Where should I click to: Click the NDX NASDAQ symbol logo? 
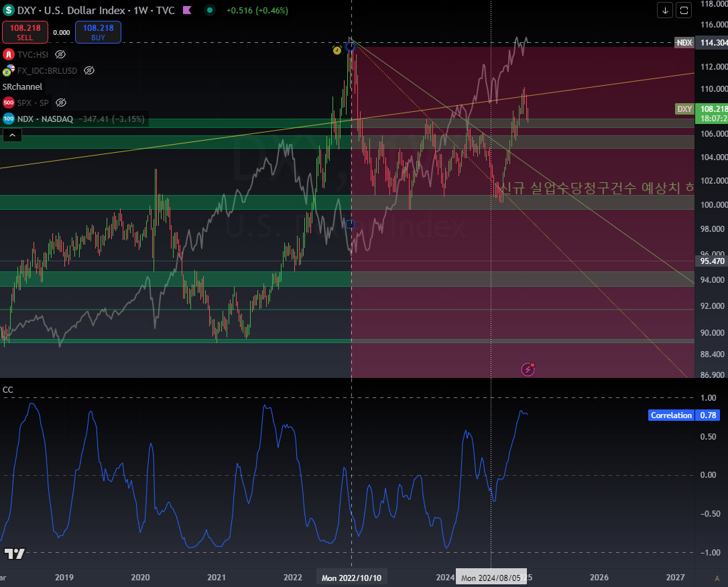(9, 119)
